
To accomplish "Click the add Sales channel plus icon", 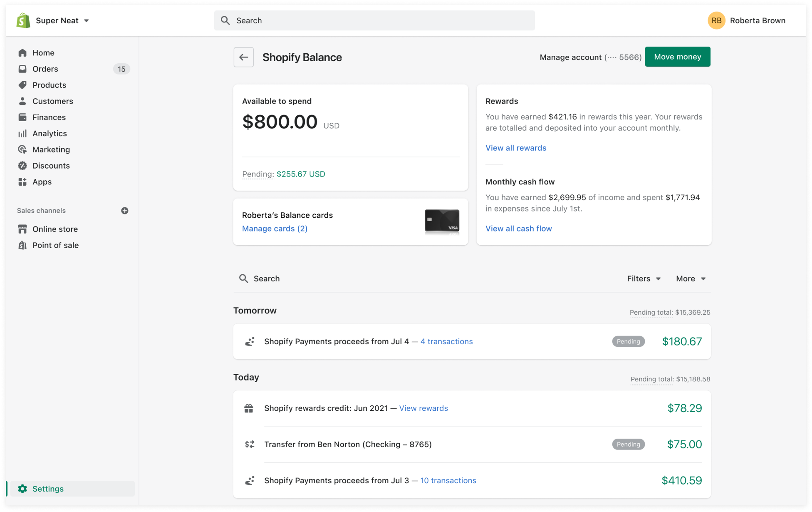I will coord(125,210).
